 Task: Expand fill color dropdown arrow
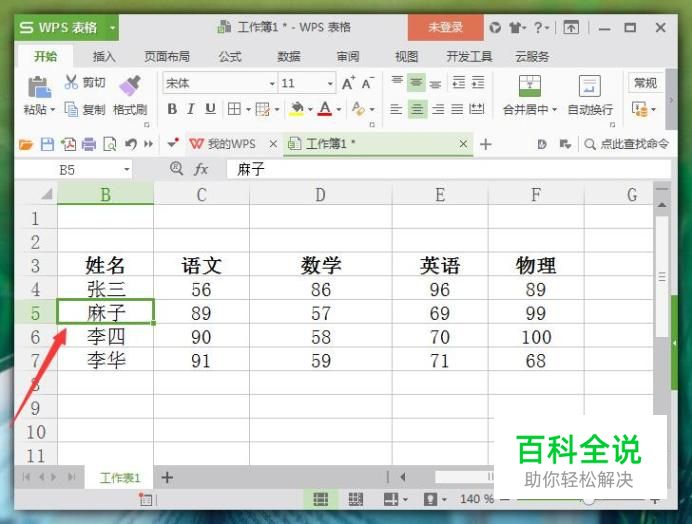tap(310, 109)
